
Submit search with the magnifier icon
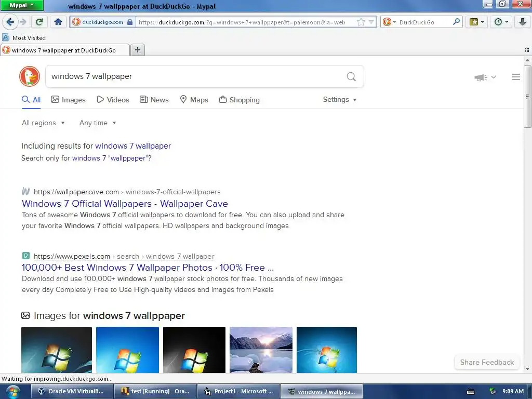351,76
